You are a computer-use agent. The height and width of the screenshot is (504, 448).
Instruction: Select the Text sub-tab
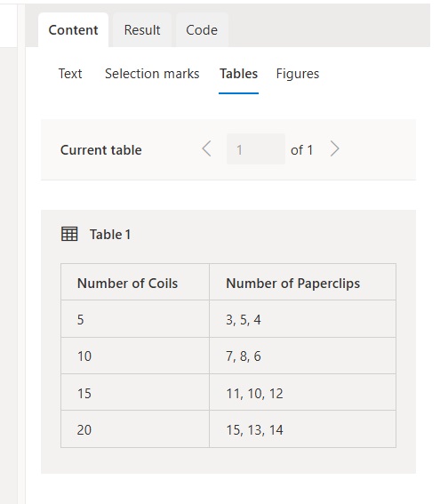pos(70,74)
